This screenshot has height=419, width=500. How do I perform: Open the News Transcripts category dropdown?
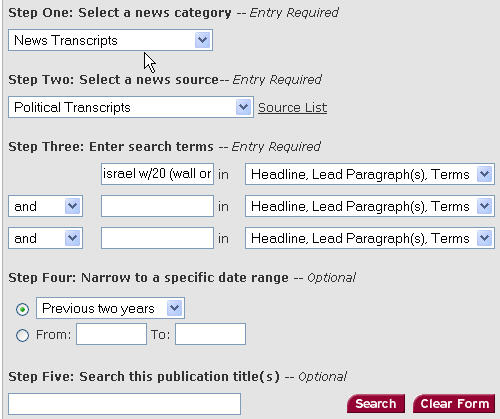click(x=110, y=40)
